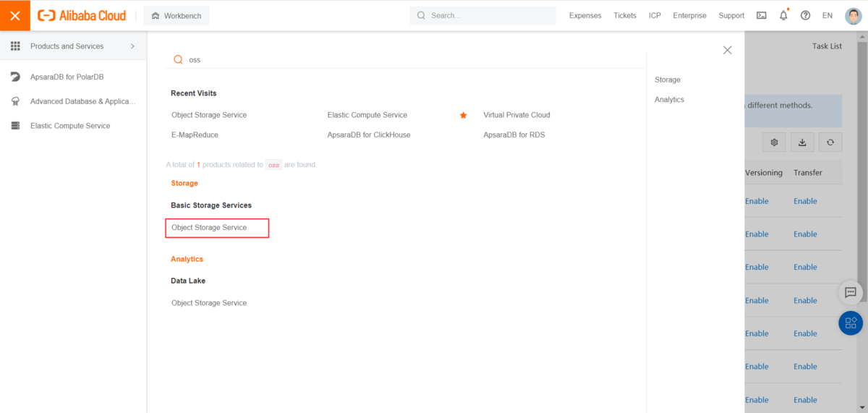Toggle favorite star for Virtual Private Cloud
Image resolution: width=868 pixels, height=413 pixels.
click(464, 115)
